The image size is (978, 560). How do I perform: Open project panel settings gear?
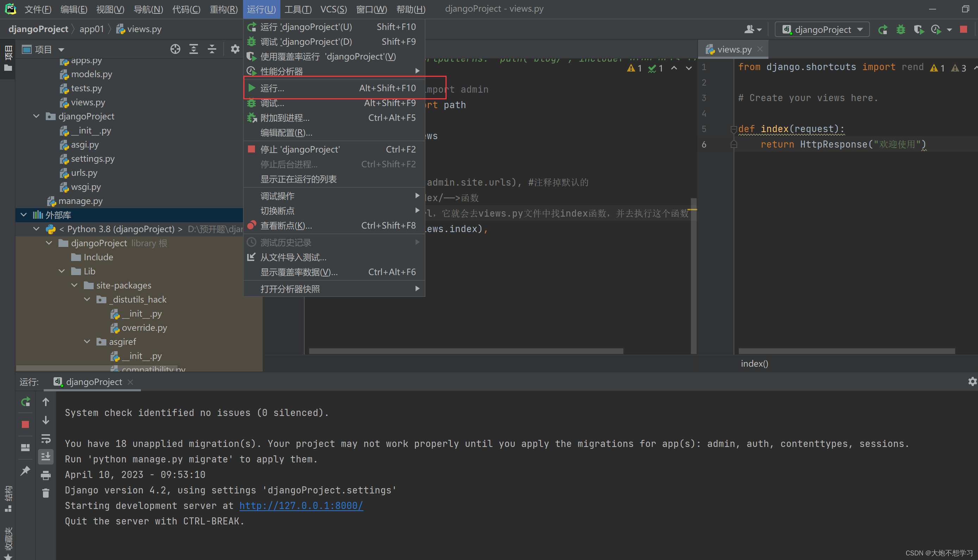235,49
